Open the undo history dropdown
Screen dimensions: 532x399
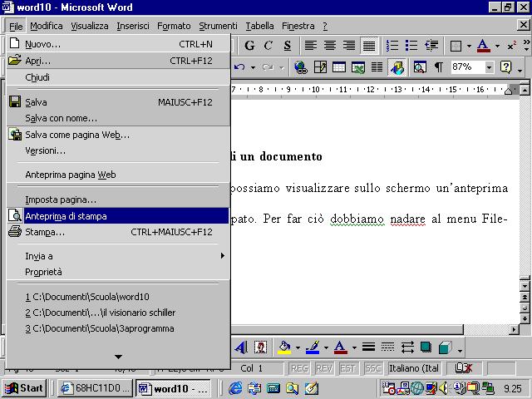tap(253, 68)
